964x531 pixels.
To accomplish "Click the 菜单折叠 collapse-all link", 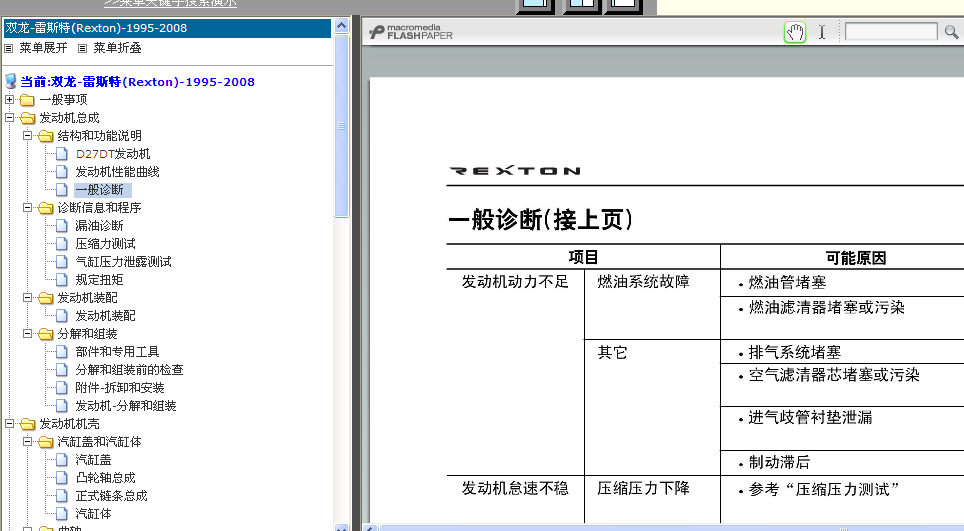I will [x=117, y=48].
